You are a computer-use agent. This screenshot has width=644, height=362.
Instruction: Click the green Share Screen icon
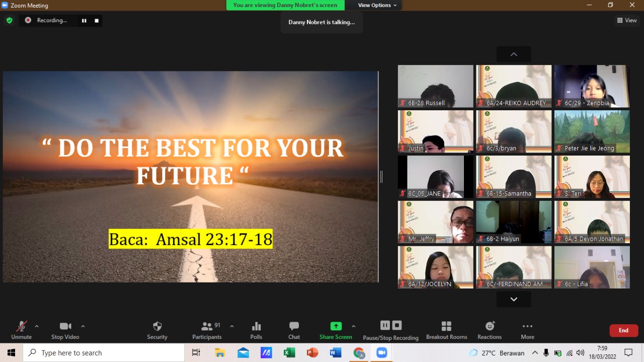click(336, 326)
